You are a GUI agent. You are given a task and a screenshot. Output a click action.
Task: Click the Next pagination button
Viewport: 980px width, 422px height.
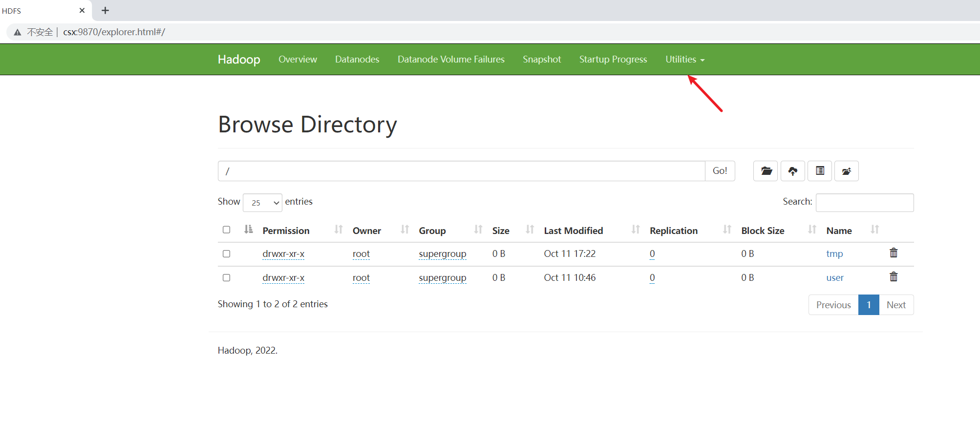tap(896, 305)
